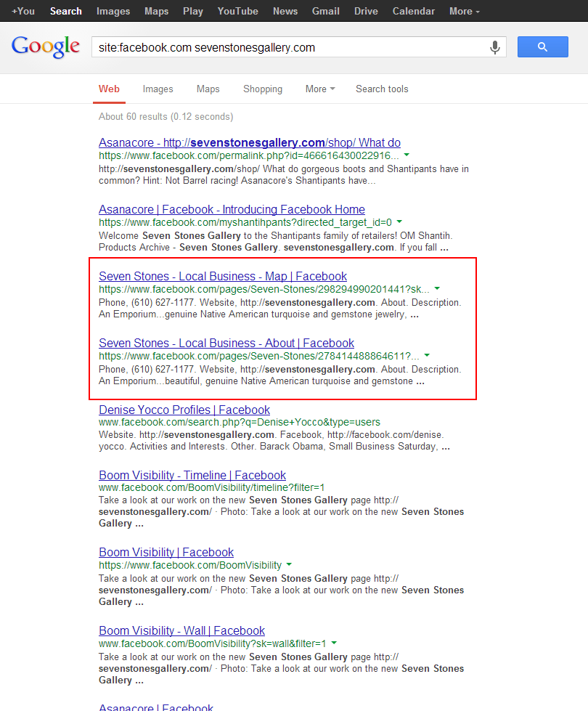Open Gmail in the top bar
Image resolution: width=588 pixels, height=711 pixels.
pos(325,11)
